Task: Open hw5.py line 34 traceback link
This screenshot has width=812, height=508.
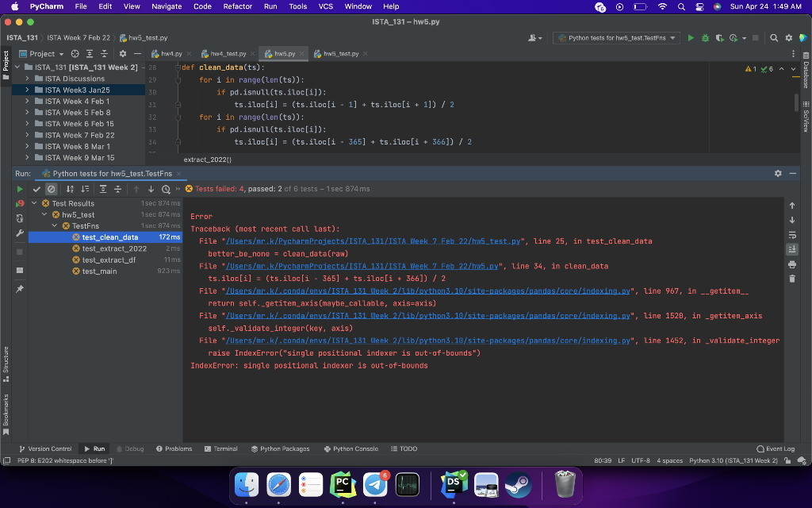Action: (x=364, y=266)
